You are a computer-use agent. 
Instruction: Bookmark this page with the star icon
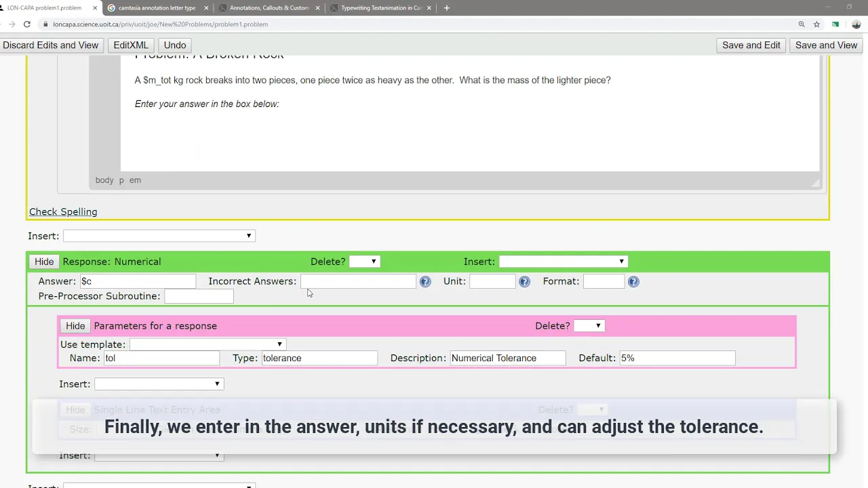click(817, 24)
